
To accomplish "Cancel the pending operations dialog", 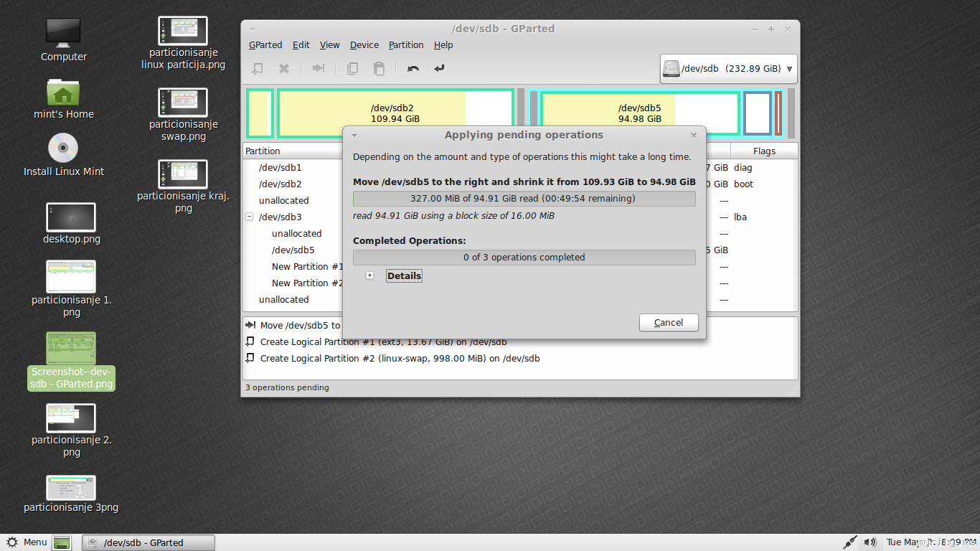I will pos(669,322).
